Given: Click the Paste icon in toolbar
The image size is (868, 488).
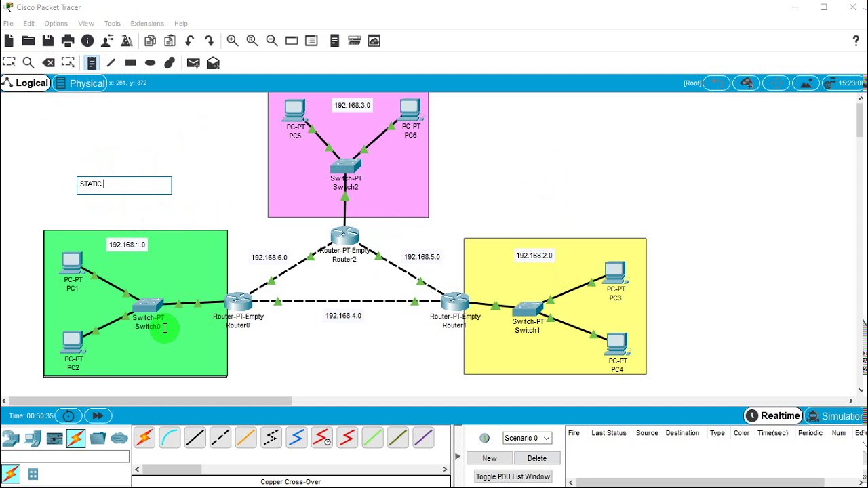Looking at the screenshot, I should tap(170, 41).
